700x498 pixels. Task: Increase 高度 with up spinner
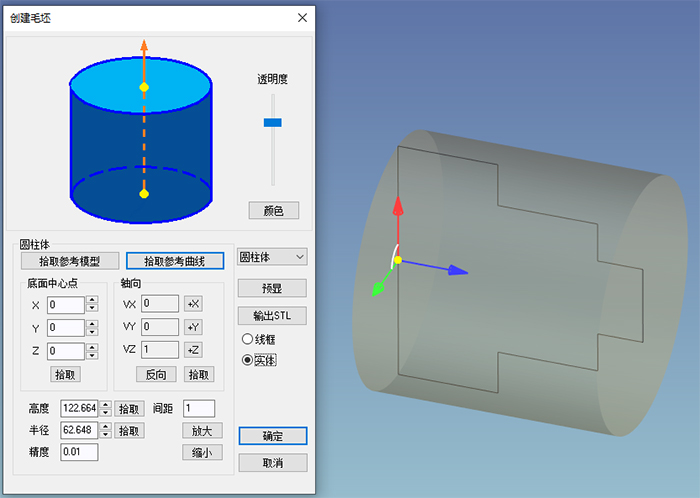pyautogui.click(x=105, y=404)
